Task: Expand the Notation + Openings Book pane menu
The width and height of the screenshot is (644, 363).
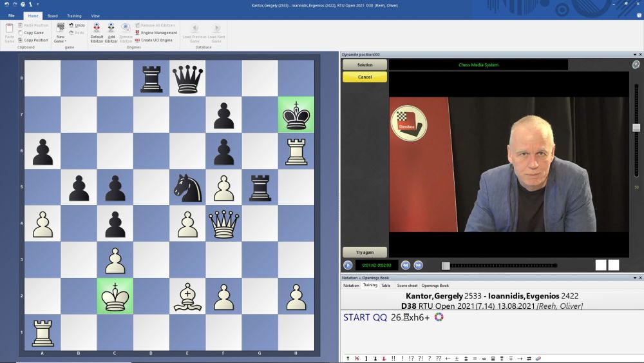Action: tap(632, 278)
